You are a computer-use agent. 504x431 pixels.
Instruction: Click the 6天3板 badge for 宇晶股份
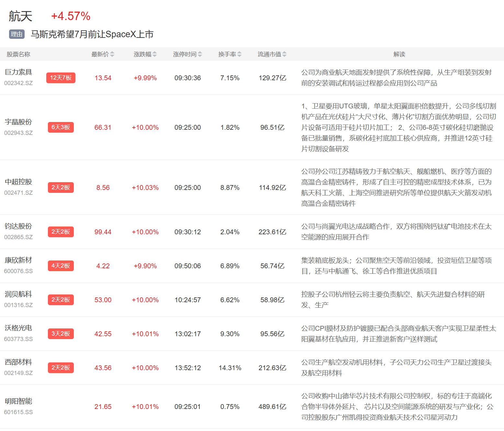(x=61, y=127)
